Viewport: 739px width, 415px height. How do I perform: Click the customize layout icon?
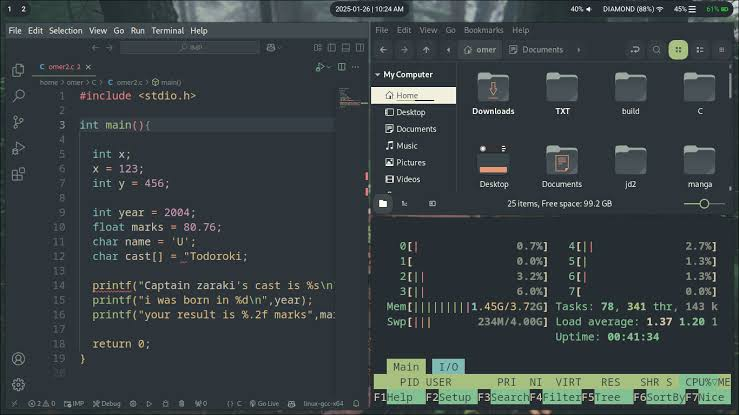(x=318, y=48)
